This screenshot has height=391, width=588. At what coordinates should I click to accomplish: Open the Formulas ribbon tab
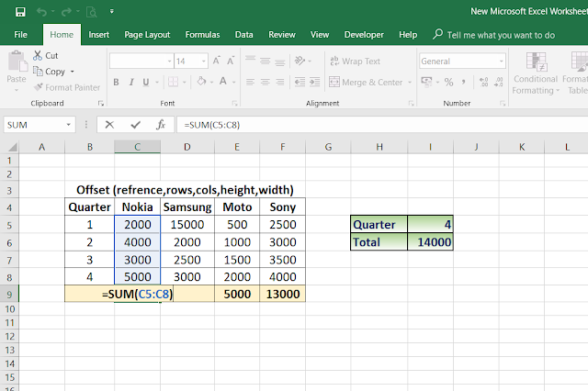point(202,35)
